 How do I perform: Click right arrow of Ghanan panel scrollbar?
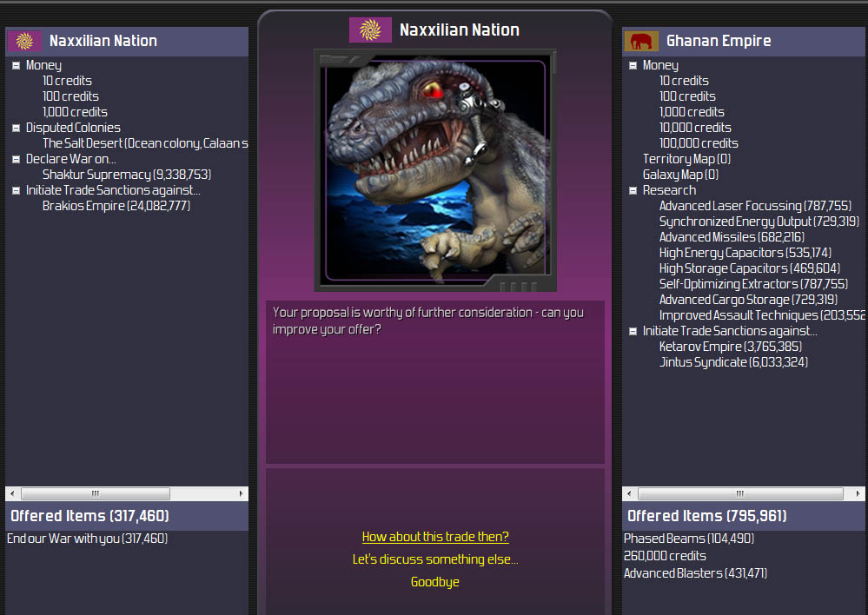point(858,493)
